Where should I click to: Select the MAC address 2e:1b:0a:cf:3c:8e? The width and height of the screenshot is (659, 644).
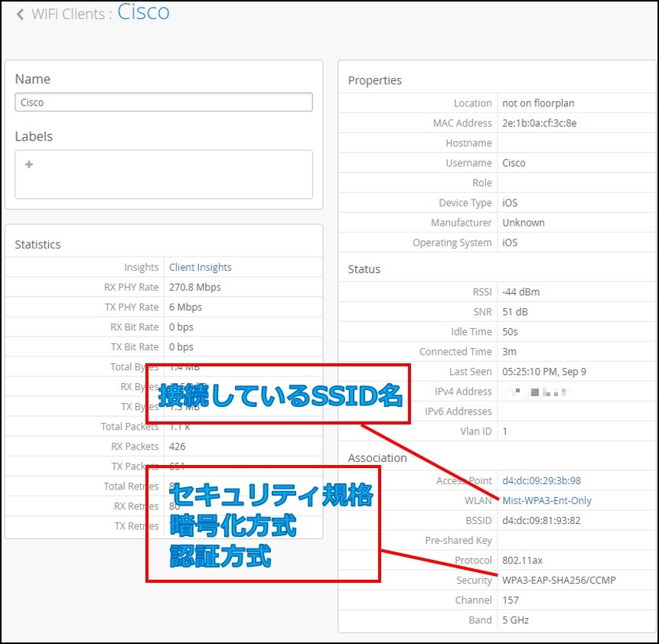click(x=540, y=123)
